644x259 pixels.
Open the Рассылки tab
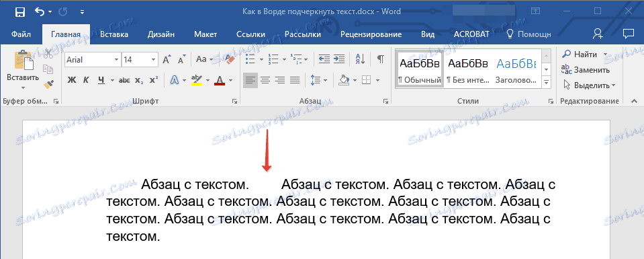(x=303, y=34)
